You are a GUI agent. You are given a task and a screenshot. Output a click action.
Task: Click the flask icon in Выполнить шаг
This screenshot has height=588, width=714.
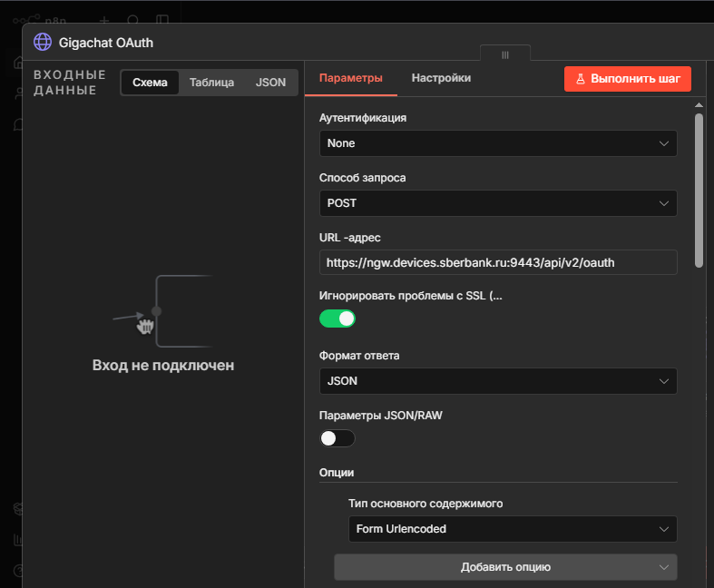pyautogui.click(x=580, y=79)
